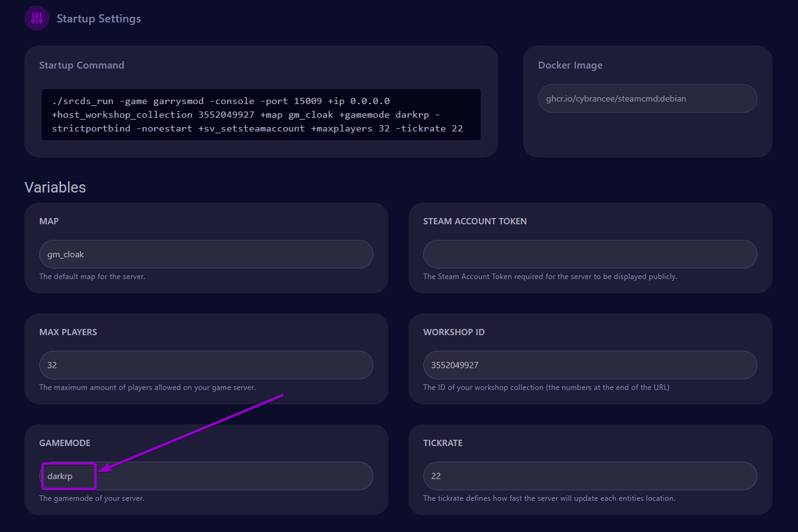Click the MAX PLAYERS label
This screenshot has height=532, width=798.
click(x=68, y=332)
